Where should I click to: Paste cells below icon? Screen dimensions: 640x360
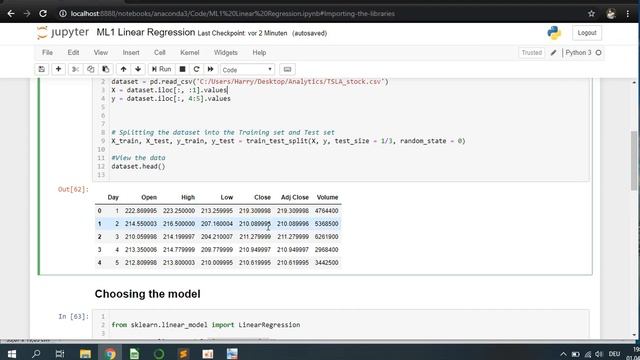[x=106, y=69]
